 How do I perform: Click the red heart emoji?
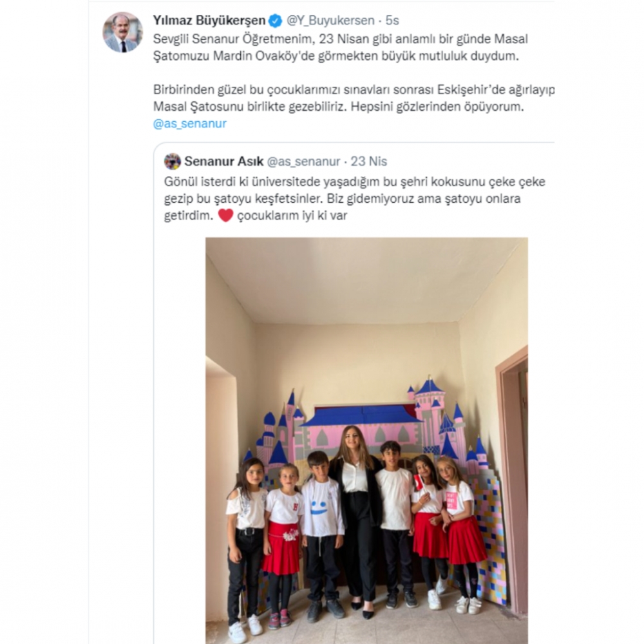pos(225,215)
